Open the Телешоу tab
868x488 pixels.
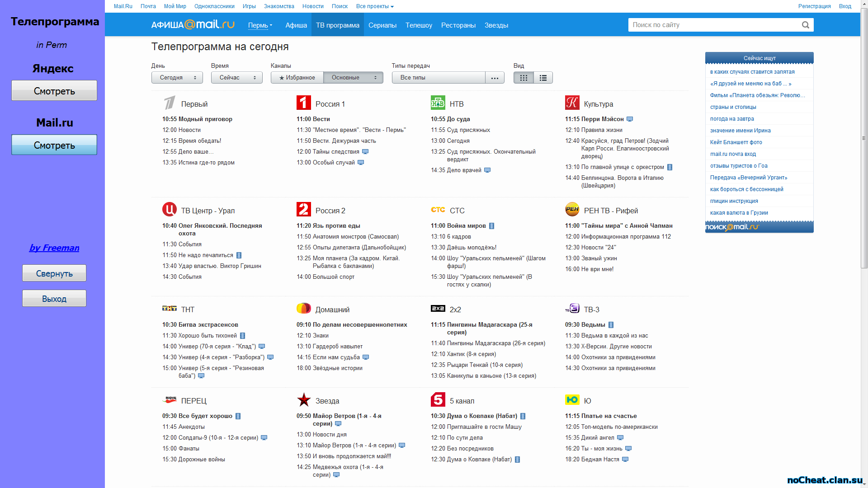coord(419,25)
